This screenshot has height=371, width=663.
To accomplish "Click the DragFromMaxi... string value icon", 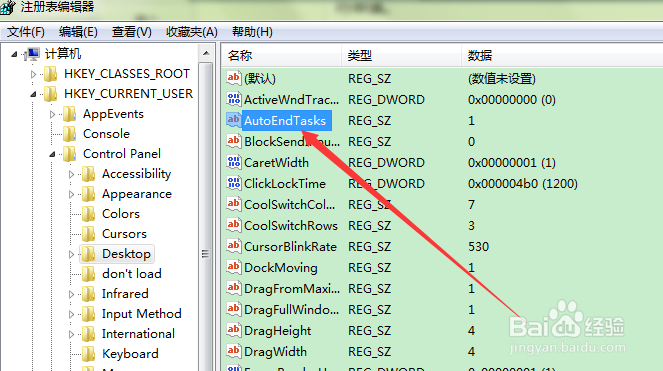I will click(234, 289).
